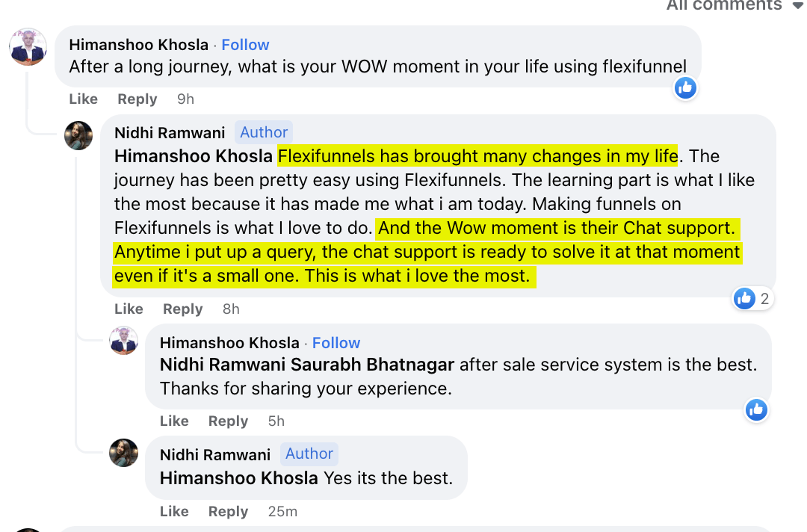Click Follow next to Himanshoo's reply comment

point(336,343)
